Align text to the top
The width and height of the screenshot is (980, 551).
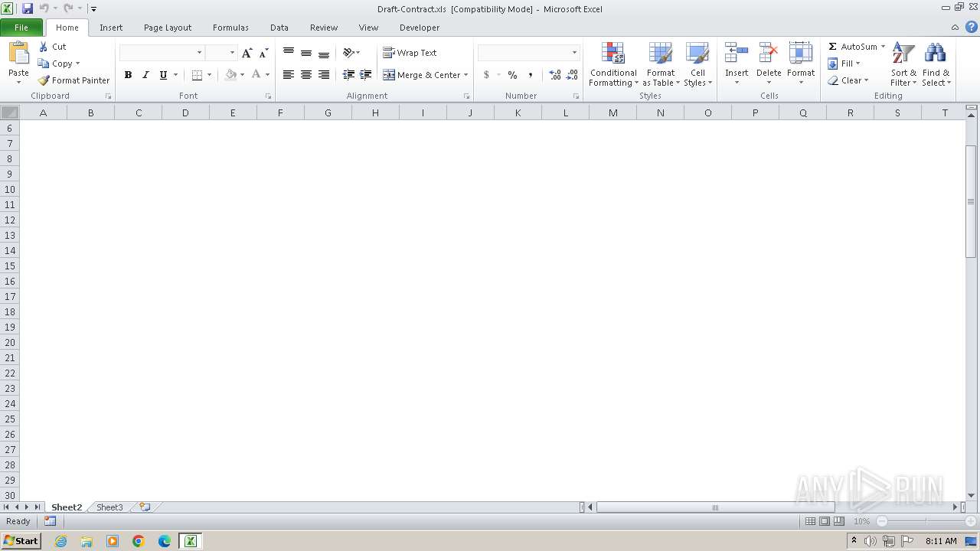289,53
